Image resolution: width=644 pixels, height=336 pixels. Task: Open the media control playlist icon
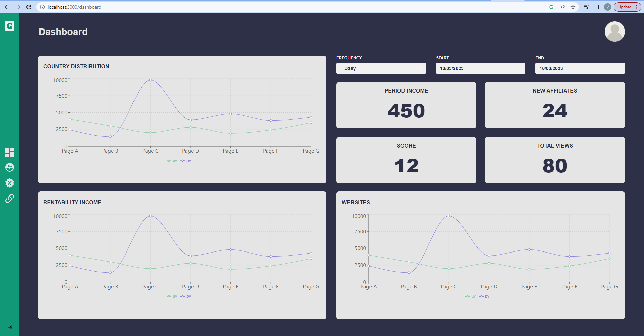(586, 7)
